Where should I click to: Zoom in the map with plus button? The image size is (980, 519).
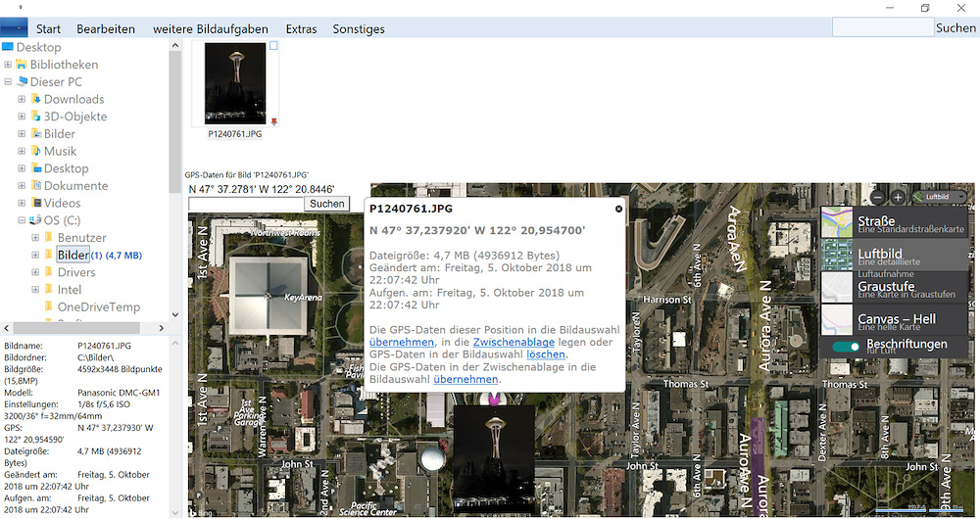pyautogui.click(x=898, y=197)
